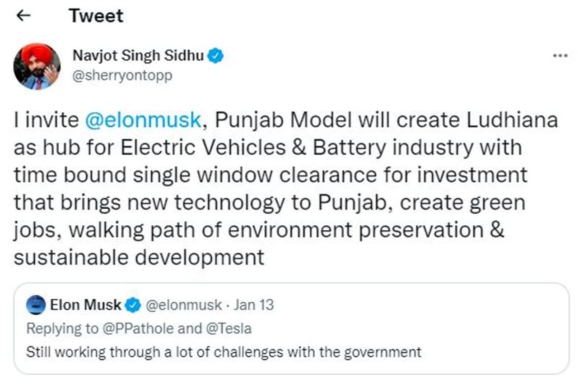Click the Elon Musk name in quoted tweet
The image size is (578, 392).
[86, 305]
